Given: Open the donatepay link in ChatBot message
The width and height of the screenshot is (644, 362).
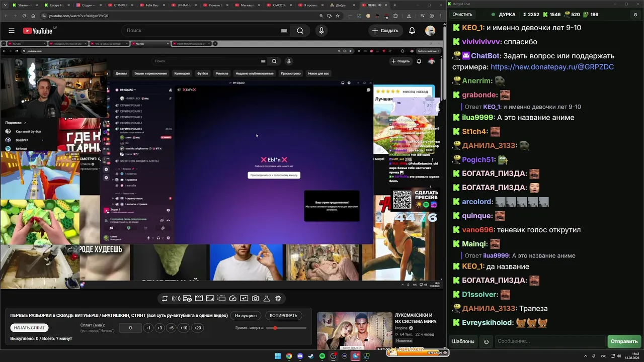Looking at the screenshot, I should tap(552, 67).
